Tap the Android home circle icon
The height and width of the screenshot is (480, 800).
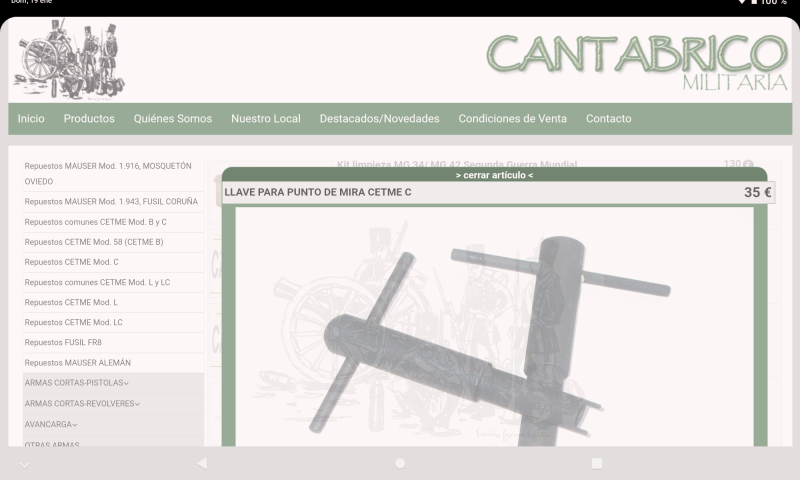point(400,463)
